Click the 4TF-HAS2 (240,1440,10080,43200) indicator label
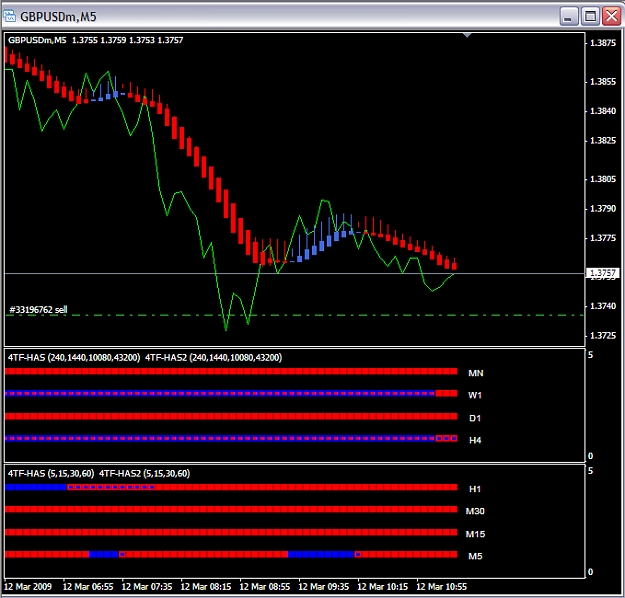625x598 pixels. coord(213,357)
